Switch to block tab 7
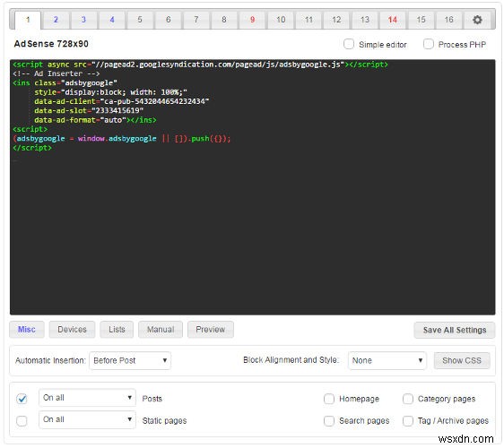This screenshot has height=448, width=504. coord(196,20)
